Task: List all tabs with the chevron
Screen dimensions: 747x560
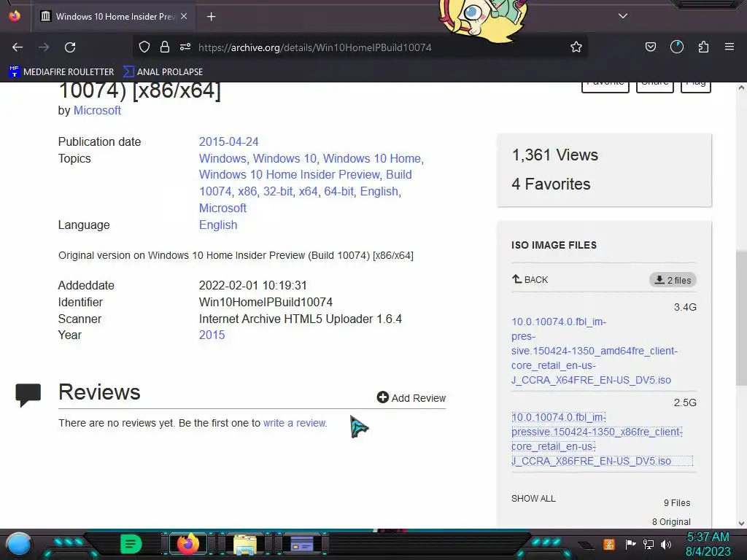Action: coord(623,16)
